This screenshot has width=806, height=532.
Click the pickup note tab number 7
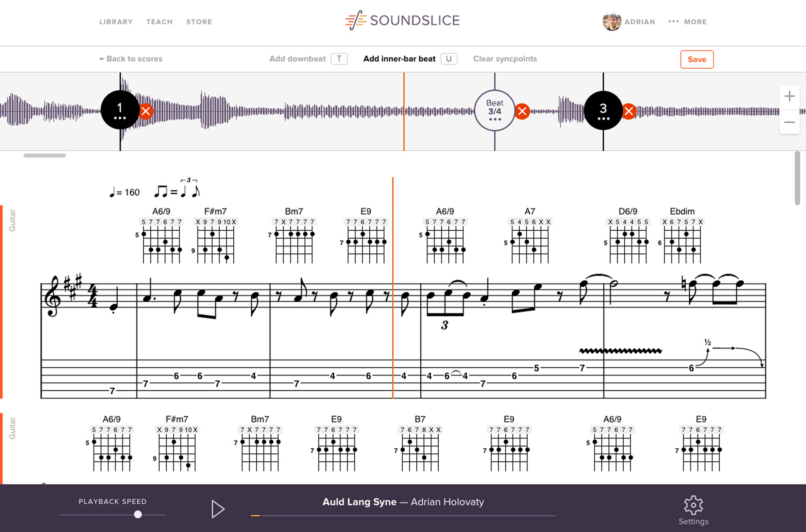(x=112, y=391)
